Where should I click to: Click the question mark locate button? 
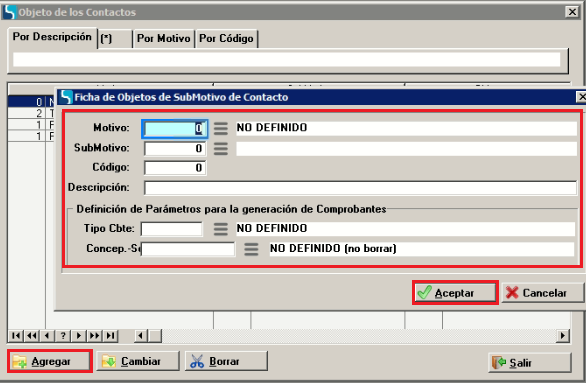pyautogui.click(x=63, y=336)
